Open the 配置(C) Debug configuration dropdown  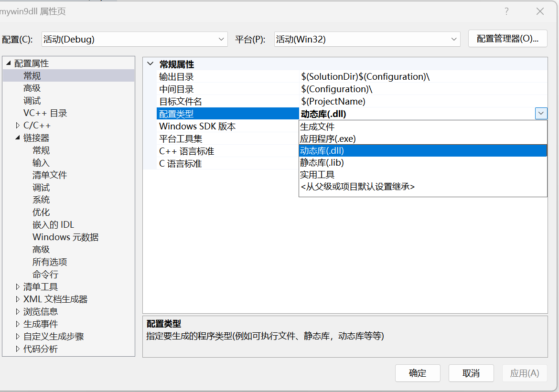[134, 39]
